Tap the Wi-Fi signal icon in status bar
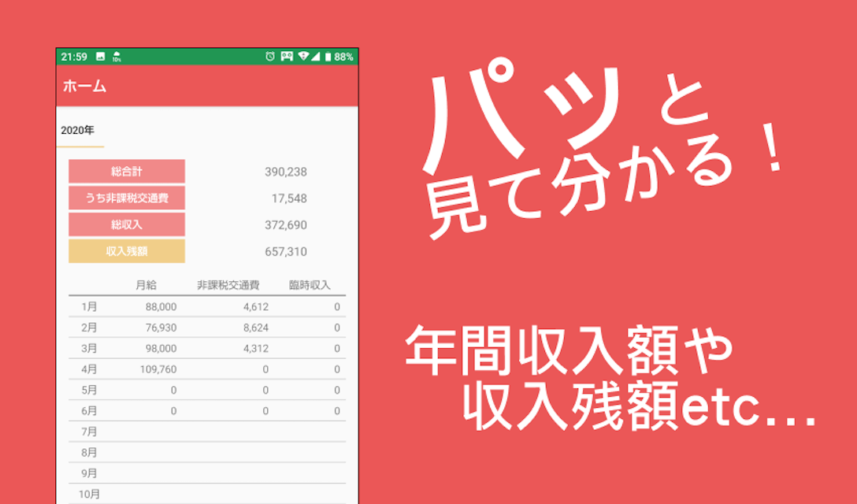Image resolution: width=857 pixels, height=504 pixels. point(303,54)
